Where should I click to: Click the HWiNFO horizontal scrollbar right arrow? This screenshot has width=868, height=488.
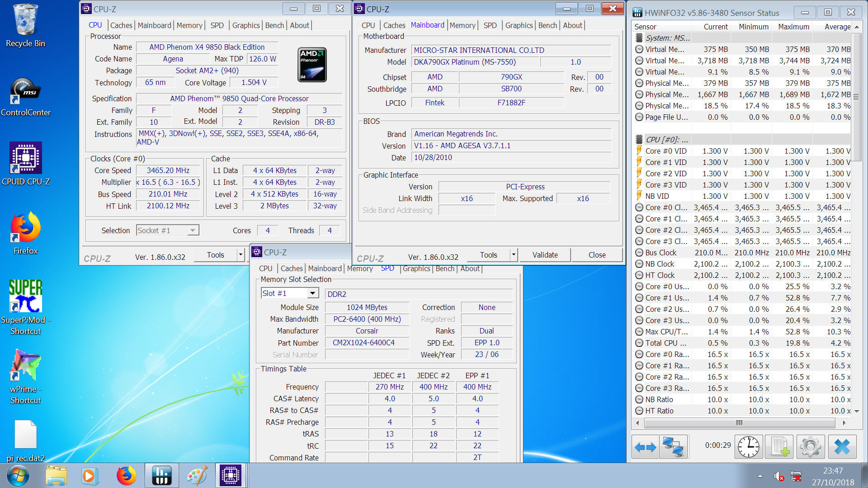click(x=844, y=423)
